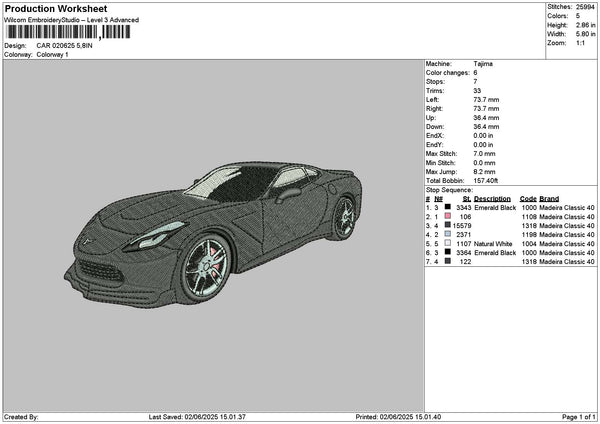Viewport: 600px width, 424px height.
Task: Click the black swatch in stop row 1
Action: click(448, 207)
